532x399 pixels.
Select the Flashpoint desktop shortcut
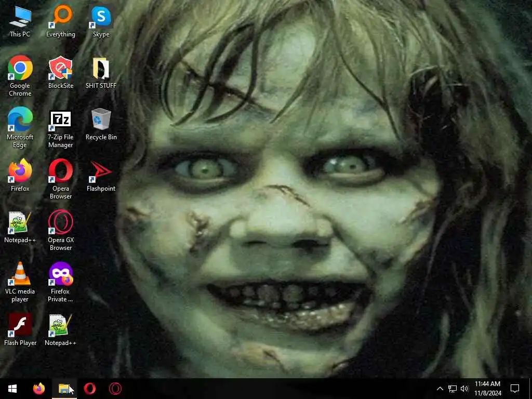(101, 176)
